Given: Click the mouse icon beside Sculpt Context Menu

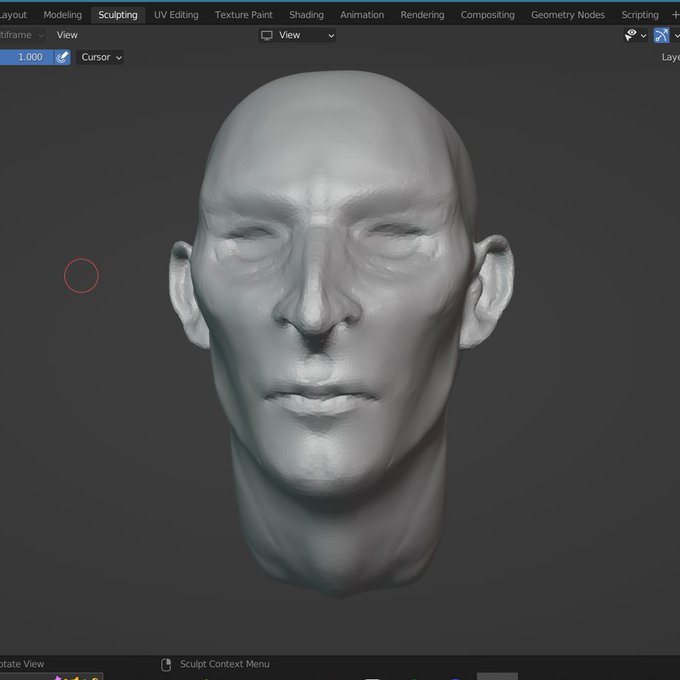Looking at the screenshot, I should [166, 664].
